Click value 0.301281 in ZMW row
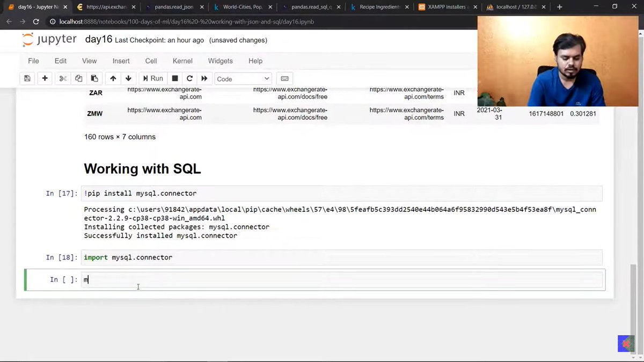Screen dimensions: 644x362 [583, 114]
